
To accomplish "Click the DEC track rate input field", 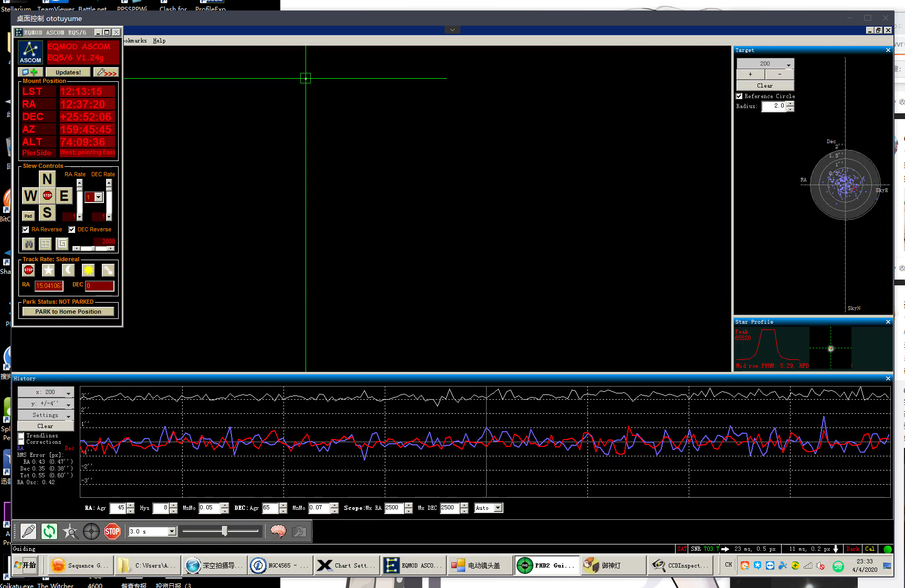I will click(99, 286).
